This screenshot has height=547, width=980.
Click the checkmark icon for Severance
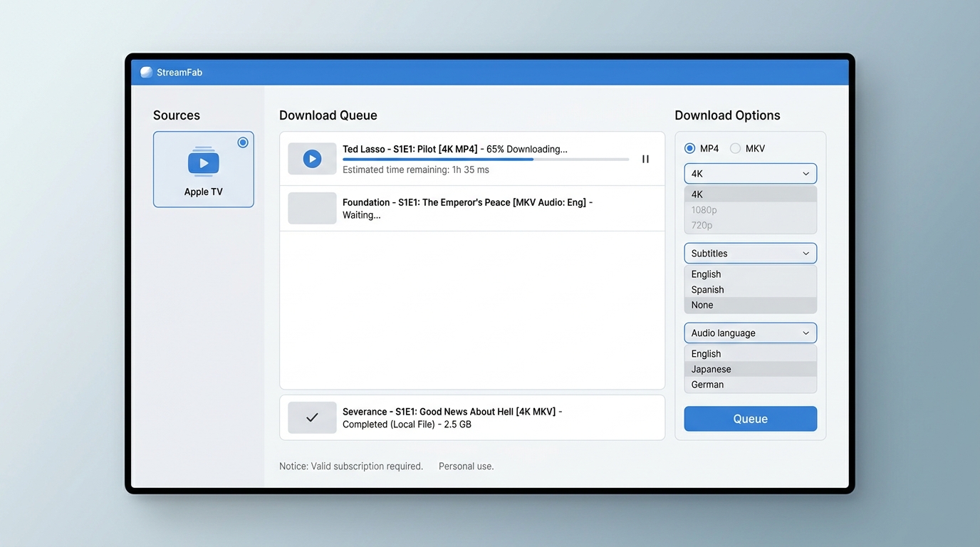click(312, 417)
